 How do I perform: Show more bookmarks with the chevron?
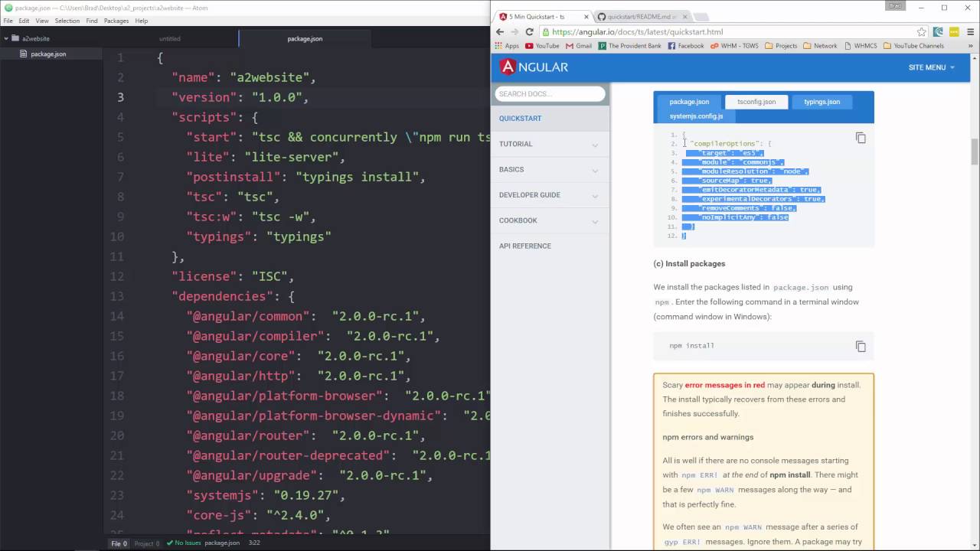click(x=970, y=46)
